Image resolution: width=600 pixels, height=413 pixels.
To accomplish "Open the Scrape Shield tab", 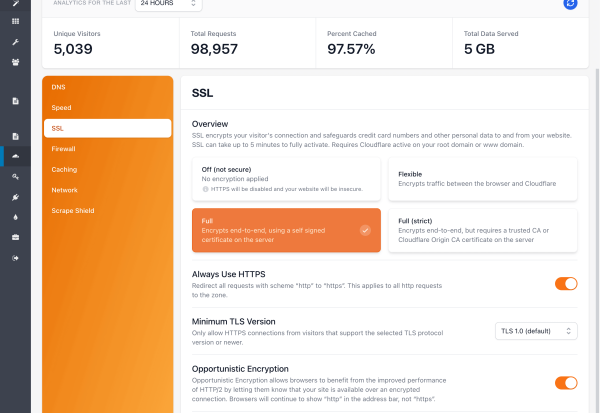I will pos(108,211).
